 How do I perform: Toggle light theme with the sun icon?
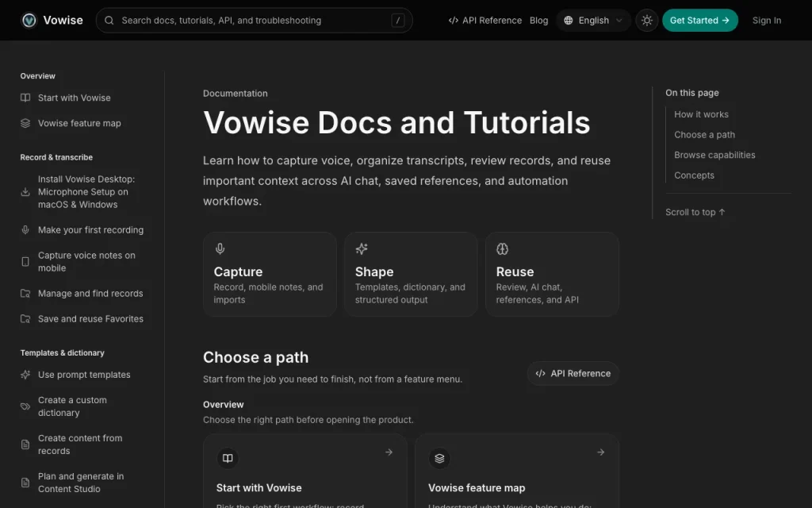point(647,20)
